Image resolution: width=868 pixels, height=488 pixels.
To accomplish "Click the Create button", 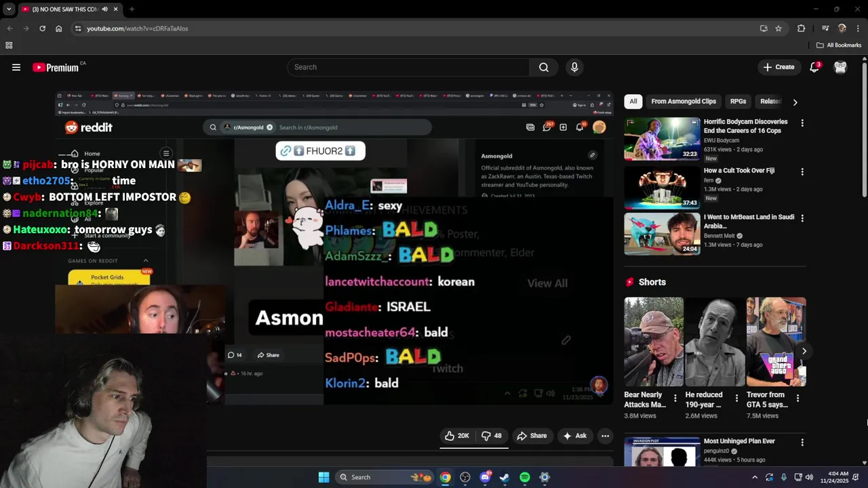I will pos(778,67).
